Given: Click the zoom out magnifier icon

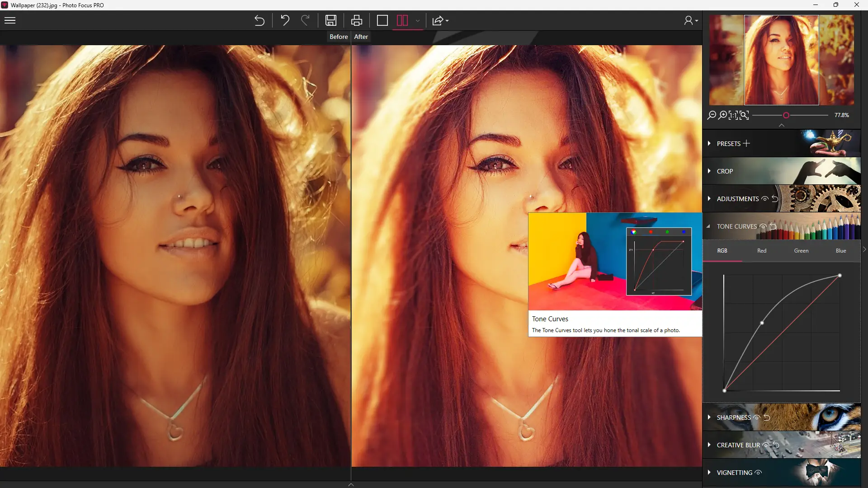Looking at the screenshot, I should [x=712, y=115].
